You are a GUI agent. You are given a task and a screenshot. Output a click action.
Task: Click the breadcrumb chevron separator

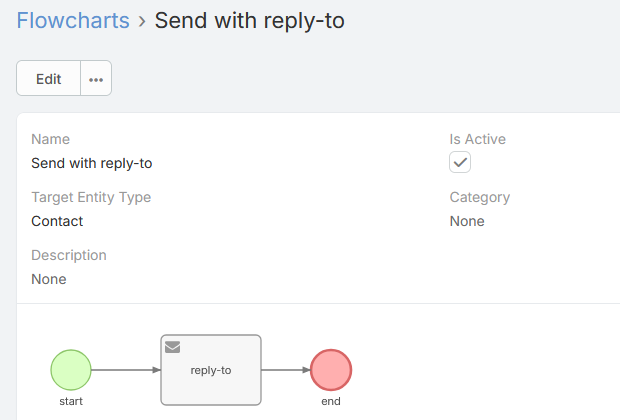coord(142,21)
